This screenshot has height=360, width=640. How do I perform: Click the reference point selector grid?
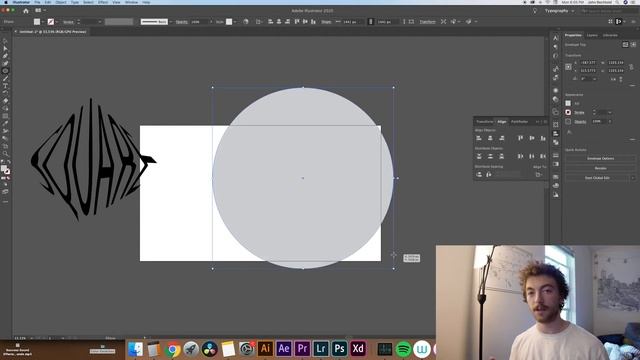pyautogui.click(x=568, y=67)
